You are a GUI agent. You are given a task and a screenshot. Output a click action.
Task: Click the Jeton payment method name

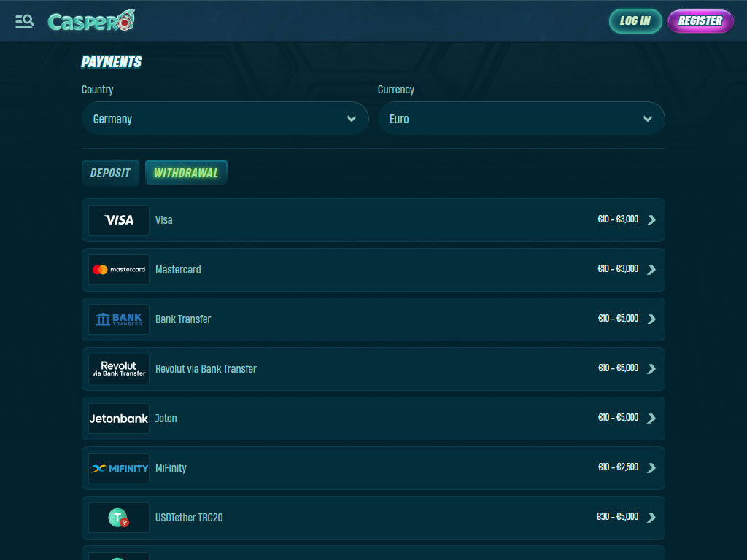click(166, 419)
